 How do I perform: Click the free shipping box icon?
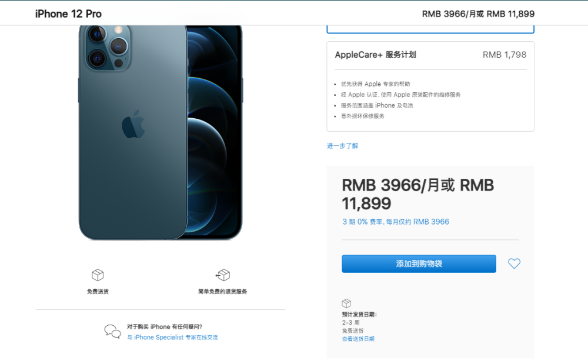tap(98, 275)
